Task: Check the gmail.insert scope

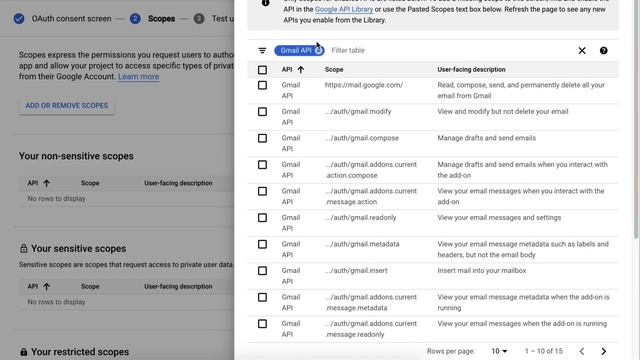Action: pos(262,271)
